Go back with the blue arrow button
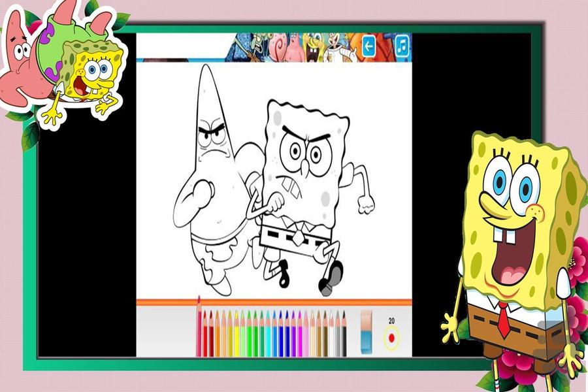The image size is (588, 392). coord(369,46)
